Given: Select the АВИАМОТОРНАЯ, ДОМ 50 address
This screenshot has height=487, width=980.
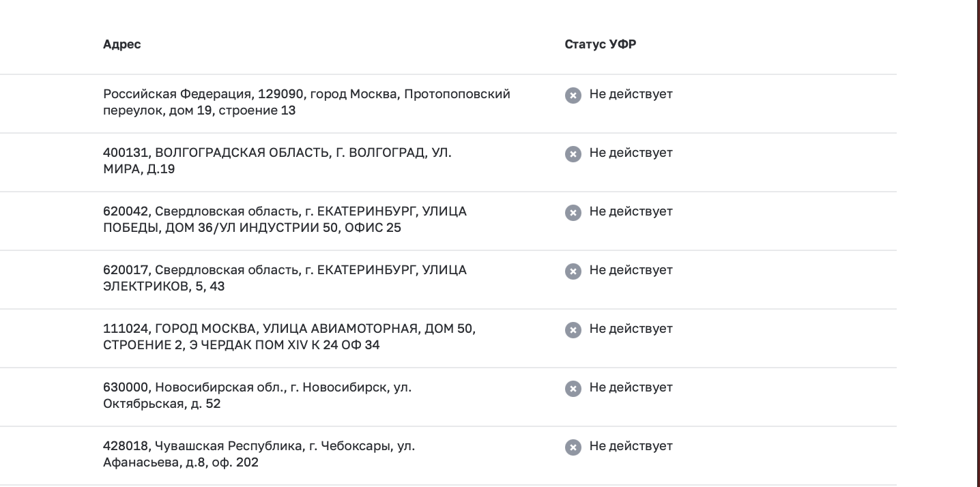Looking at the screenshot, I should point(289,337).
